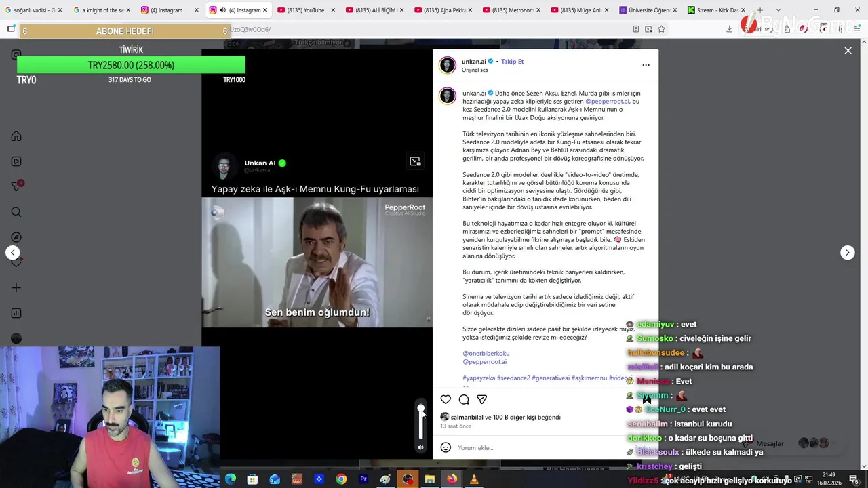This screenshot has height=488, width=868.
Task: Open Instagram Search from sidebar
Action: 16,212
